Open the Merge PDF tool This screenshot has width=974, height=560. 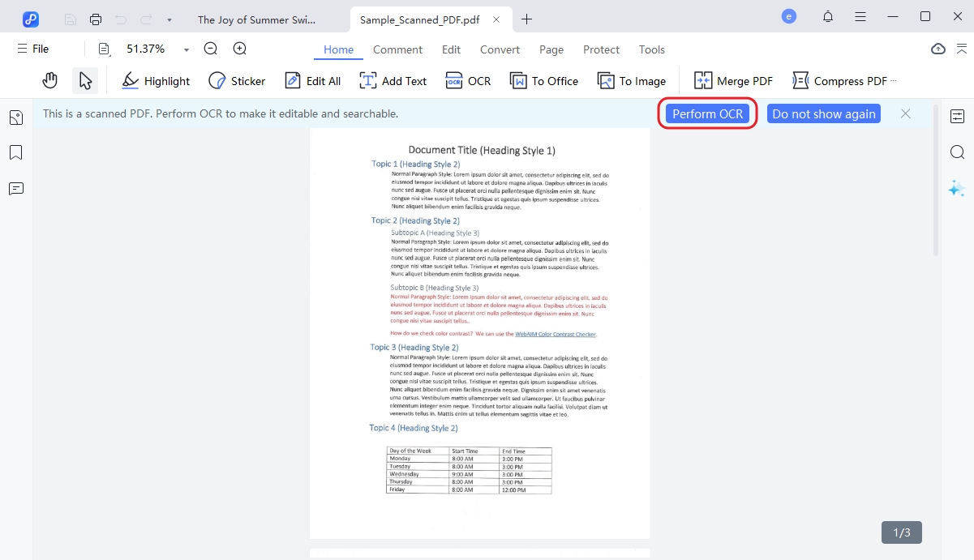[x=732, y=80]
